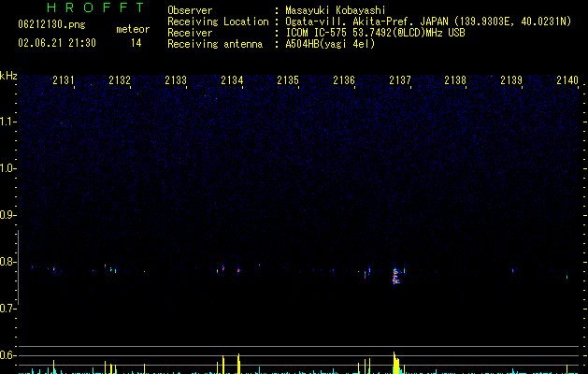Click the 2134 time marker
This screenshot has width=588, height=374.
tap(232, 79)
